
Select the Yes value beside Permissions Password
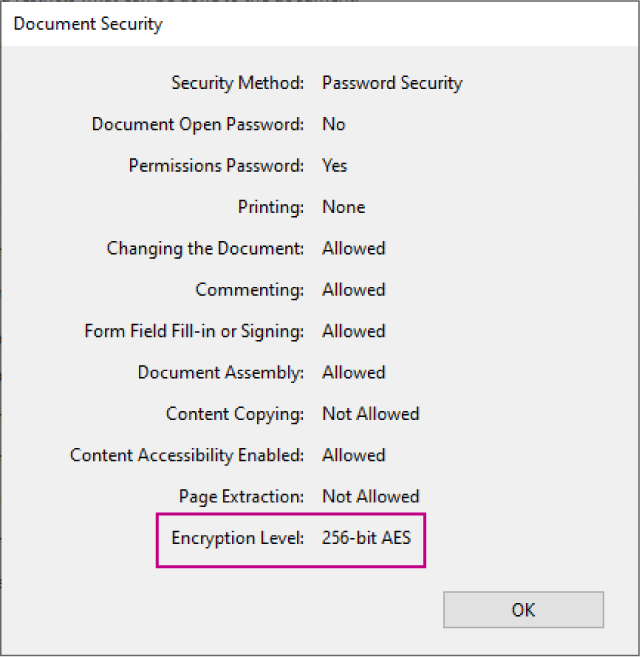334,166
